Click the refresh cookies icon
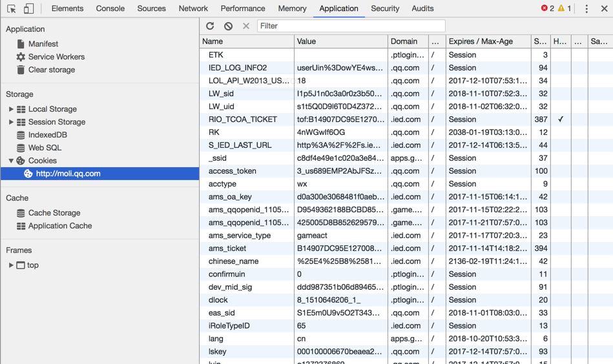The image size is (613, 364). tap(210, 26)
